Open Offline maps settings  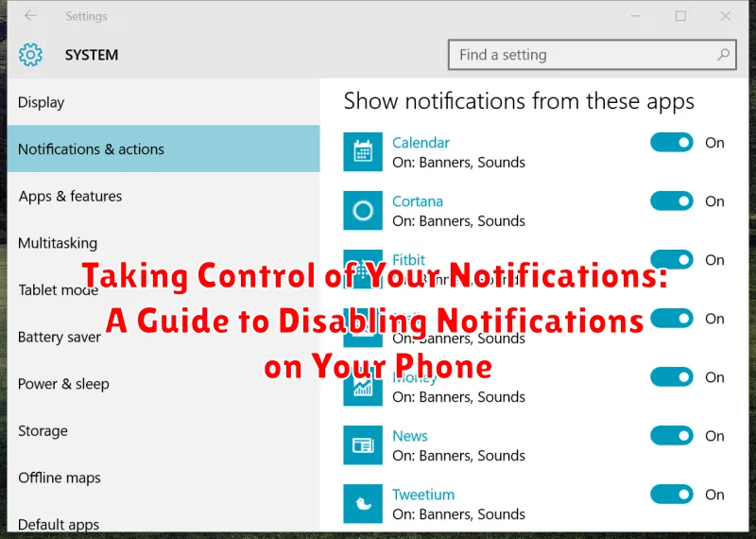click(x=163, y=478)
